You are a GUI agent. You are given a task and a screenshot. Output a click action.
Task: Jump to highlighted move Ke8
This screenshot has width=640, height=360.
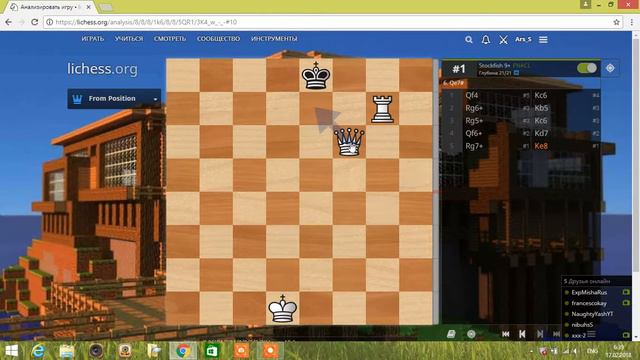(541, 146)
